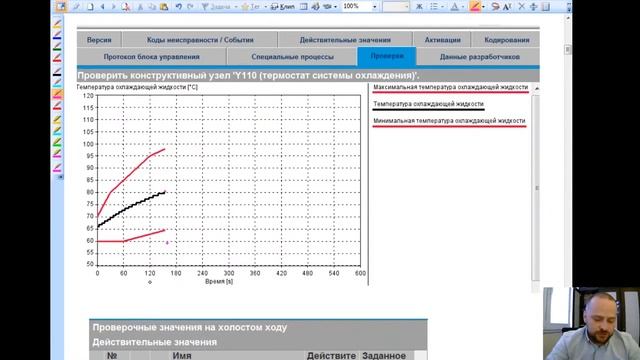Click the first icon in the top toolbar
640x360 pixels.
(61, 7)
